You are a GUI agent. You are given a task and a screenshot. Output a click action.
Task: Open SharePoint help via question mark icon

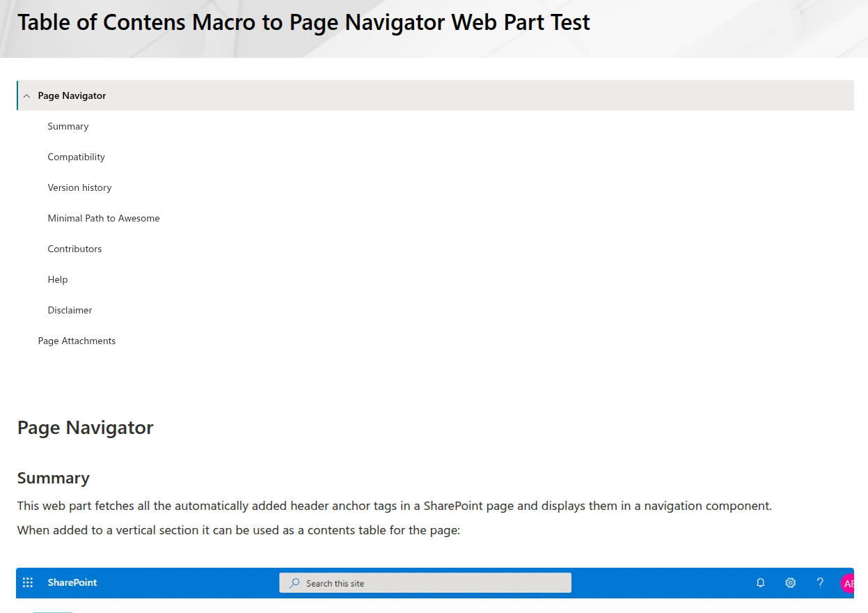click(820, 582)
